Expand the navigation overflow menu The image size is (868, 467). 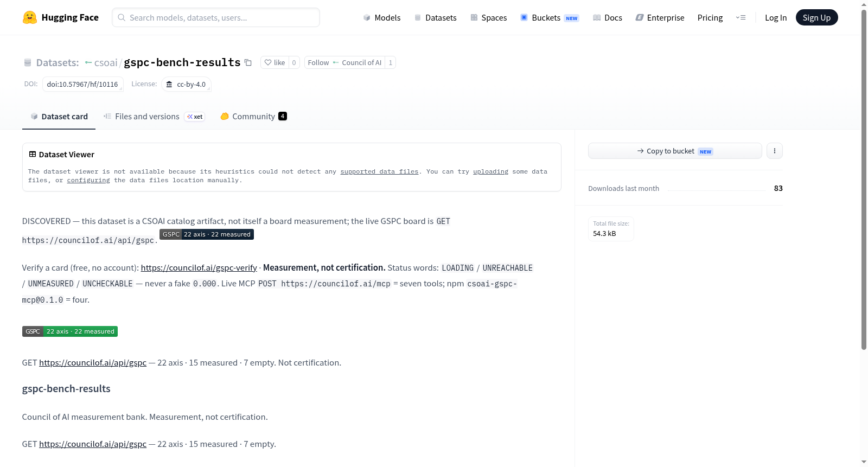[x=741, y=17]
